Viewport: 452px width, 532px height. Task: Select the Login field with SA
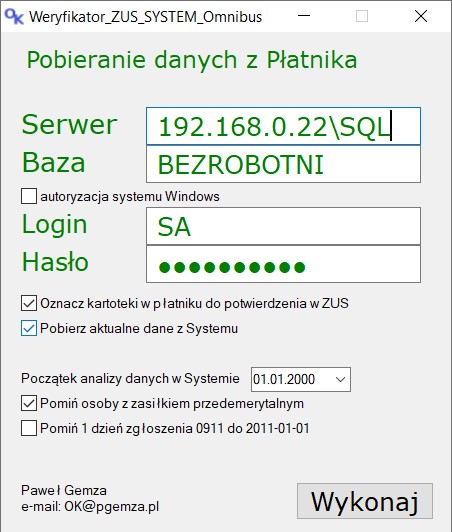pos(283,226)
